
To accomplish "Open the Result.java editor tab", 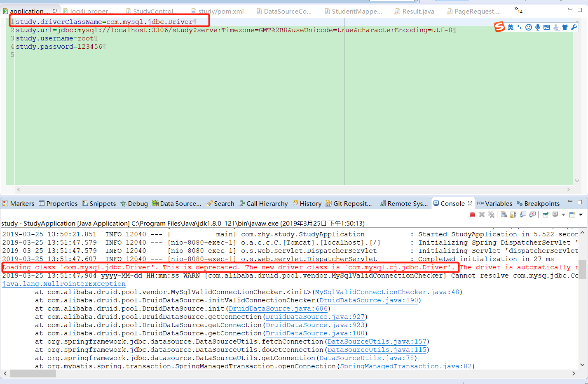I will pyautogui.click(x=414, y=11).
